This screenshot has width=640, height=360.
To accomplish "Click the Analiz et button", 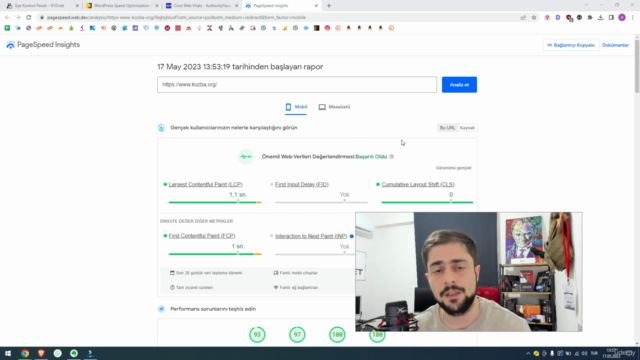I will (x=459, y=85).
